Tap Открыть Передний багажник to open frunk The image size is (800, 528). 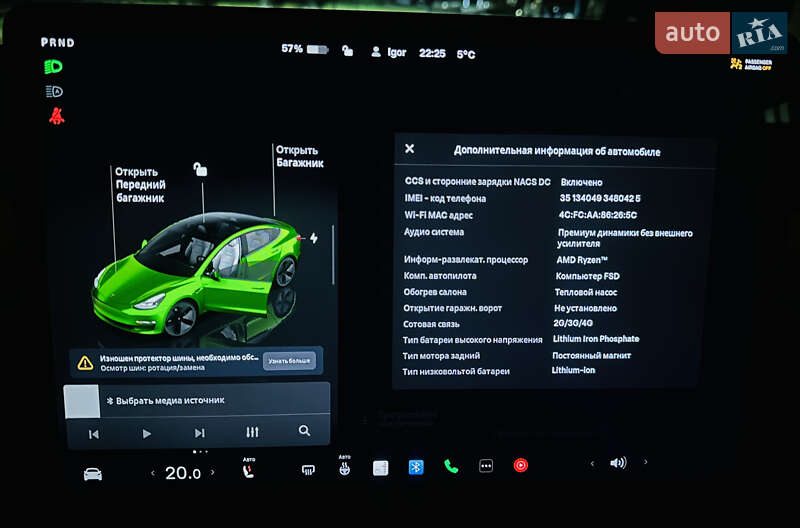pos(140,185)
